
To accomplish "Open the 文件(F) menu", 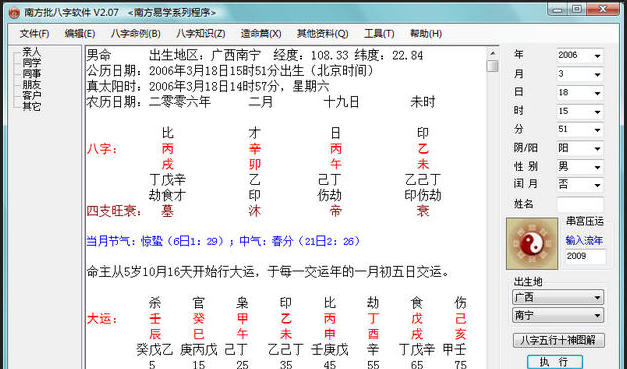I will [x=35, y=34].
